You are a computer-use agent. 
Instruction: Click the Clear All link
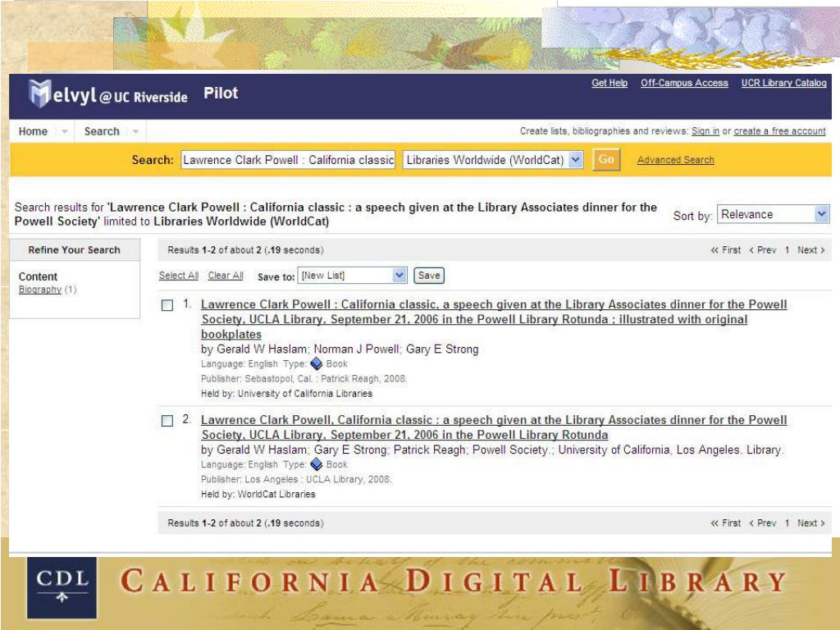(x=226, y=276)
